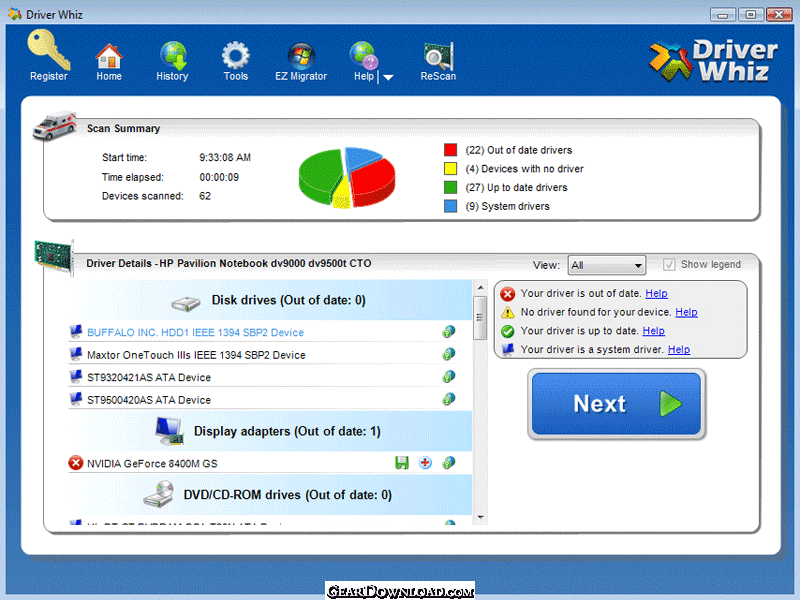The height and width of the screenshot is (600, 800).
Task: Open the View dropdown set to All
Action: [607, 265]
